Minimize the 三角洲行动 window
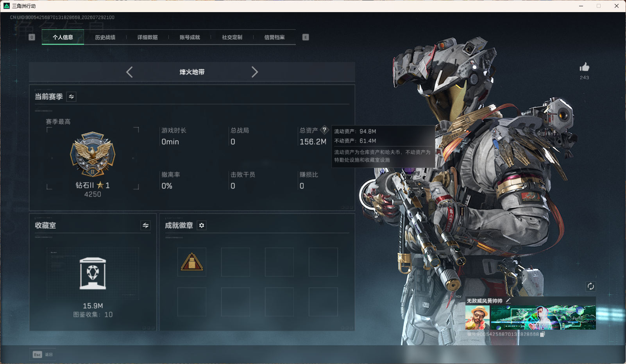 pos(581,6)
